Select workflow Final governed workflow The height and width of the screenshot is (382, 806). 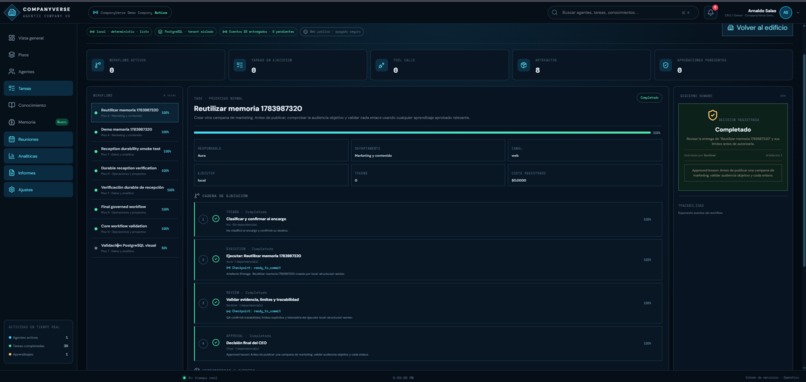point(135,209)
